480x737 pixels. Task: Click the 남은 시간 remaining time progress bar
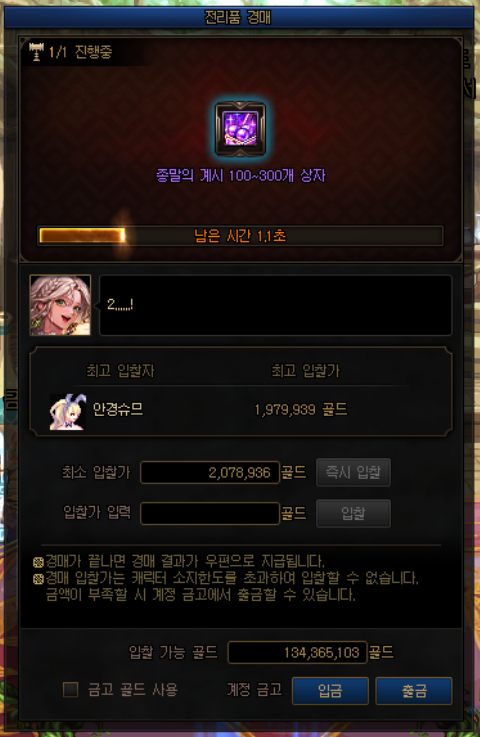coord(240,235)
